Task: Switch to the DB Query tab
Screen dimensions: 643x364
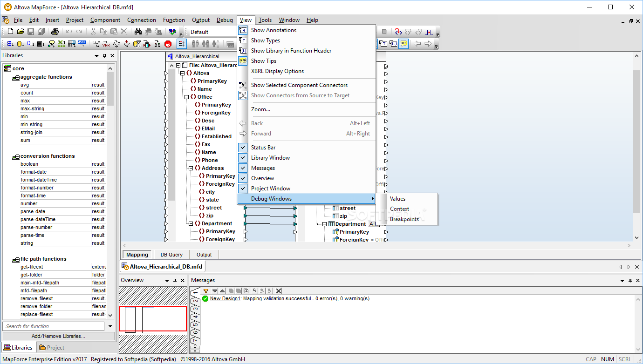Action: click(x=171, y=255)
